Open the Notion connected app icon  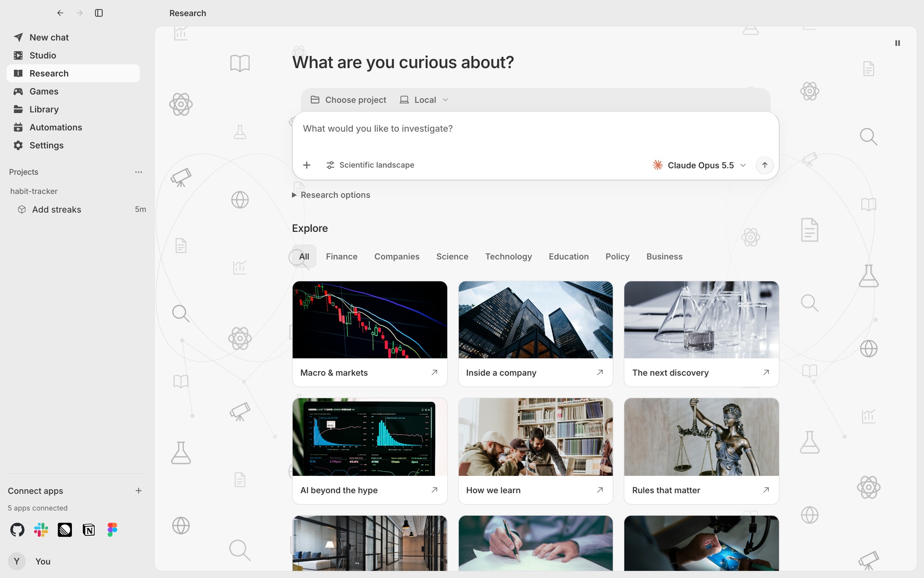click(89, 530)
